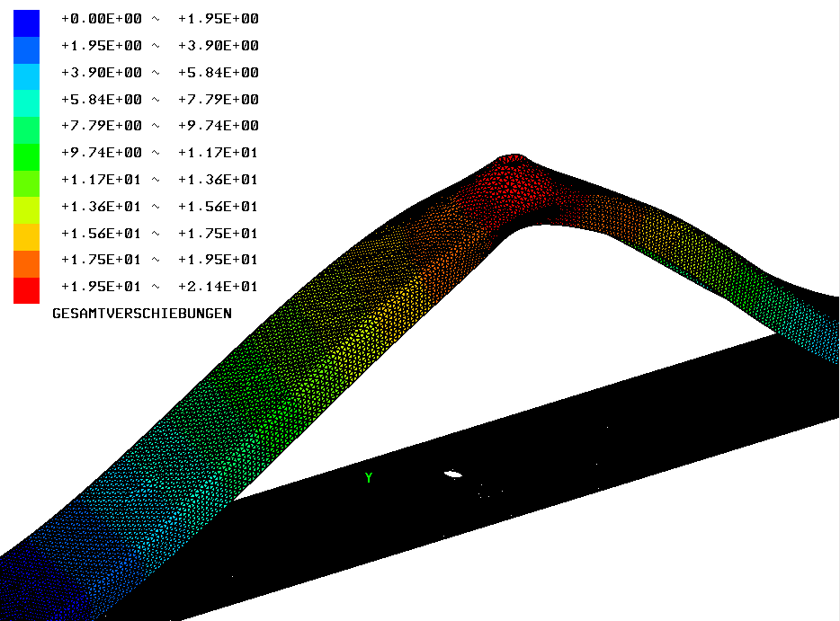
Task: Click the GESAMTVERSCHIEBUNGEN legend title
Action: pos(142,313)
